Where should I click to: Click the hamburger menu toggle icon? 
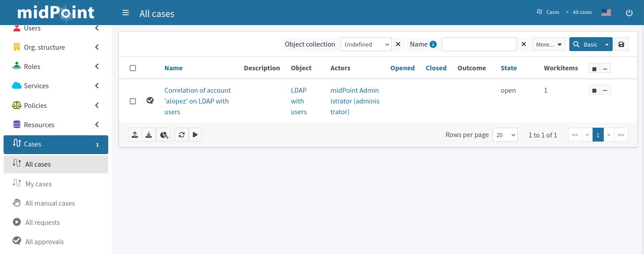click(x=126, y=13)
